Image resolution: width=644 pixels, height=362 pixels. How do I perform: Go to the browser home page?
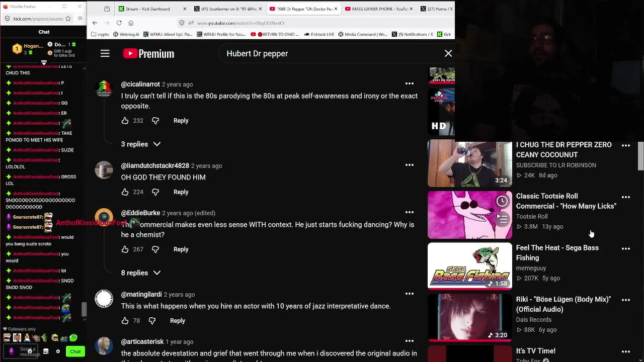coord(131,23)
